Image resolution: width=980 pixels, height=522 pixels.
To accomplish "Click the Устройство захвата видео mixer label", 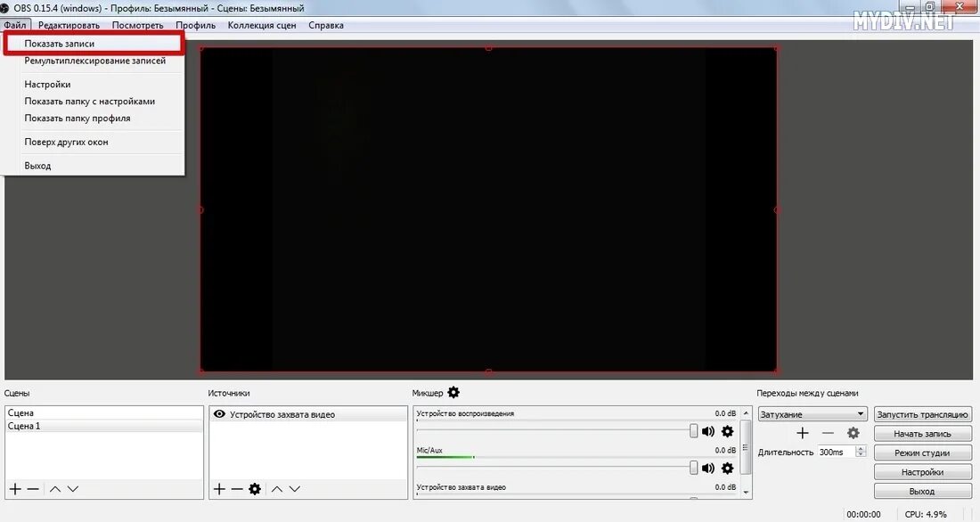I will (x=461, y=487).
